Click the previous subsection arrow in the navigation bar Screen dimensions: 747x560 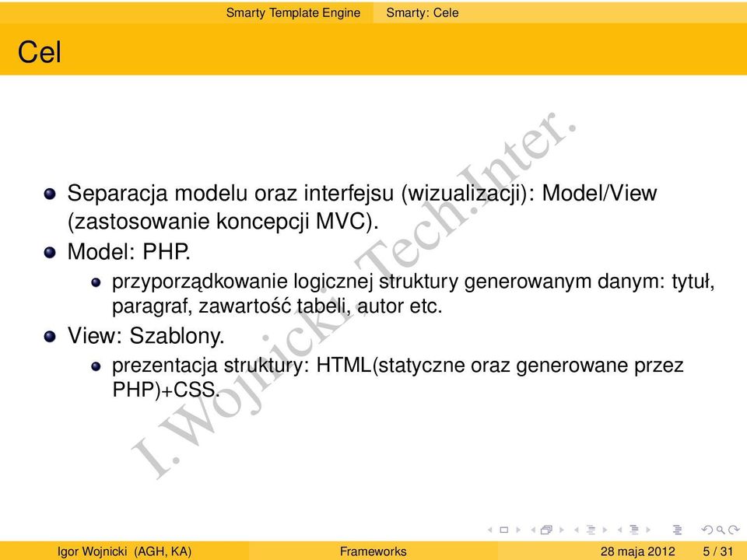click(577, 530)
